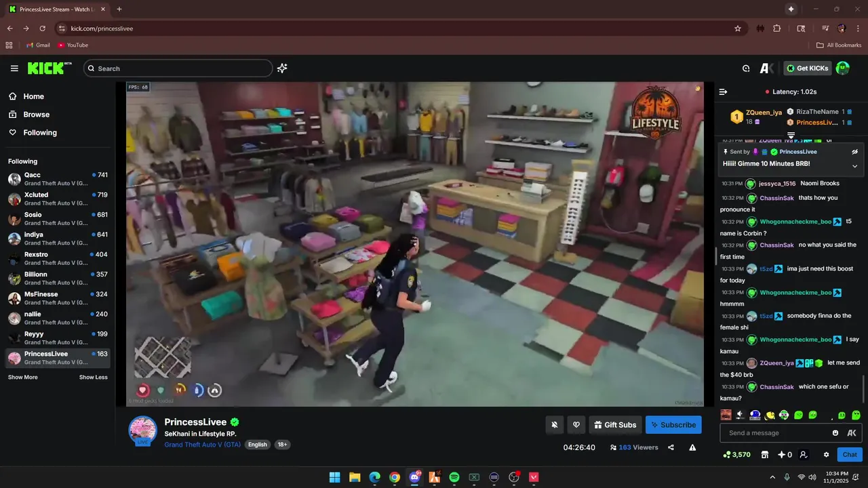The height and width of the screenshot is (488, 868).
Task: Toggle chat identity user icon
Action: (x=804, y=455)
